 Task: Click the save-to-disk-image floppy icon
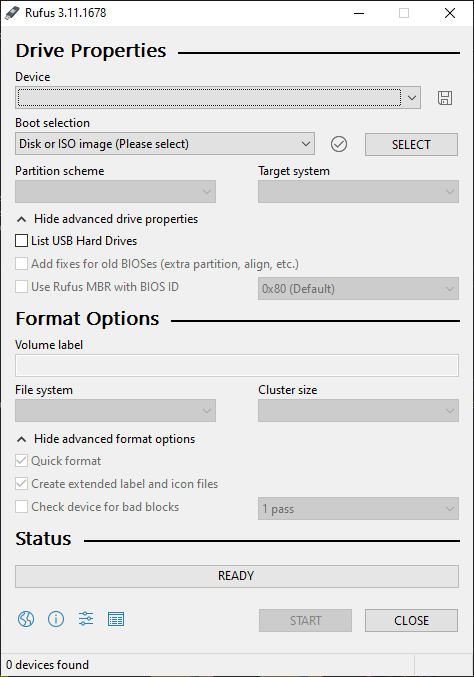[445, 98]
